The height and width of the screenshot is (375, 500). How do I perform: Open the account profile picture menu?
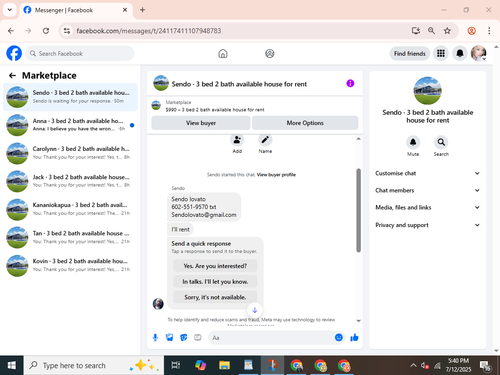[479, 53]
